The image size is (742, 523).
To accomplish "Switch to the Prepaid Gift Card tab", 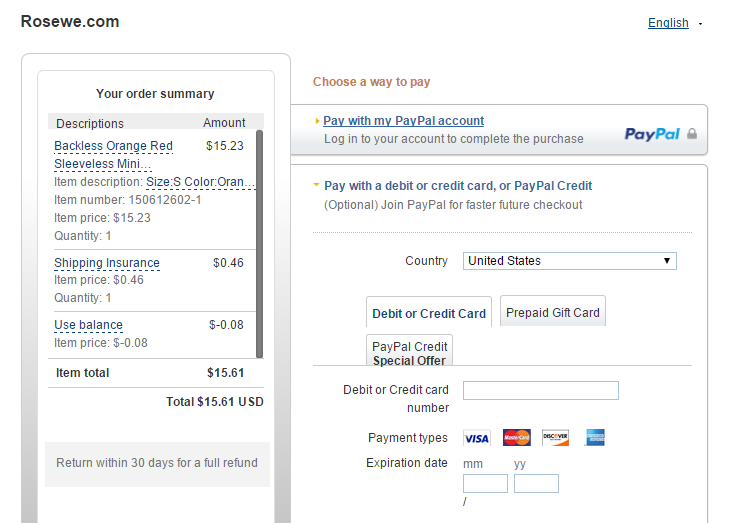I will tap(552, 312).
